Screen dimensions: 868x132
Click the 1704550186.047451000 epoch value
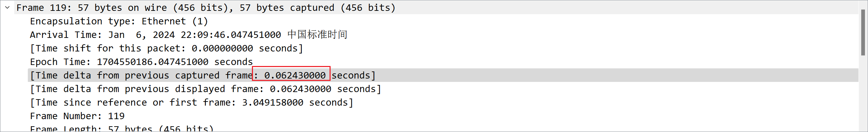153,62
